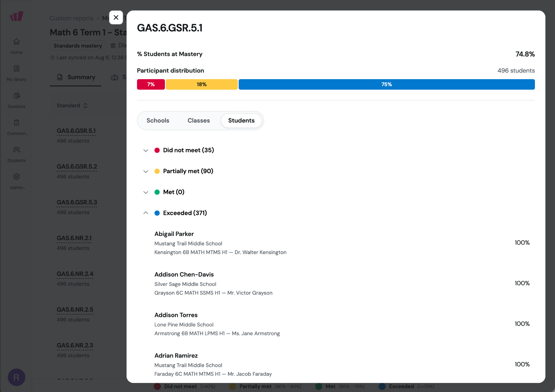Click the app logo in the sidebar
The height and width of the screenshot is (392, 555).
pyautogui.click(x=17, y=16)
